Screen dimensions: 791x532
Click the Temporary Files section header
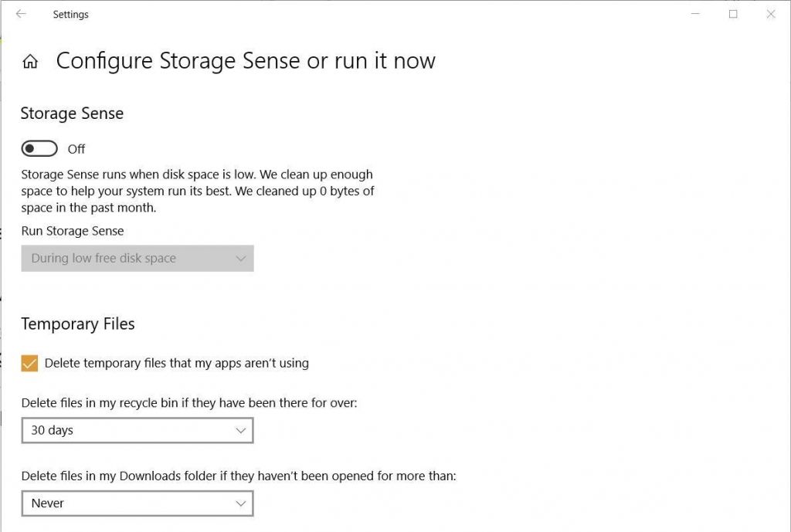point(77,324)
